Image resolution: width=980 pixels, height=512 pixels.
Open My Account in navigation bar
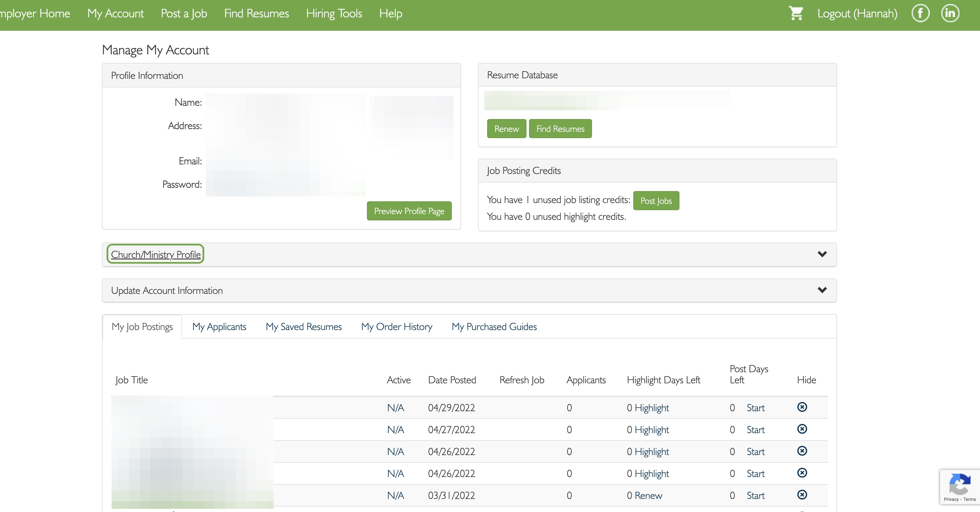click(116, 13)
